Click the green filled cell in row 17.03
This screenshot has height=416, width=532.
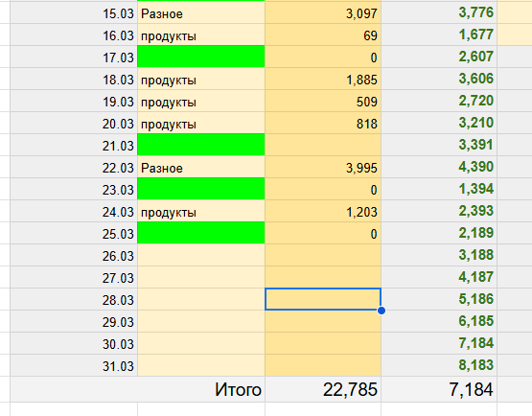pyautogui.click(x=201, y=57)
